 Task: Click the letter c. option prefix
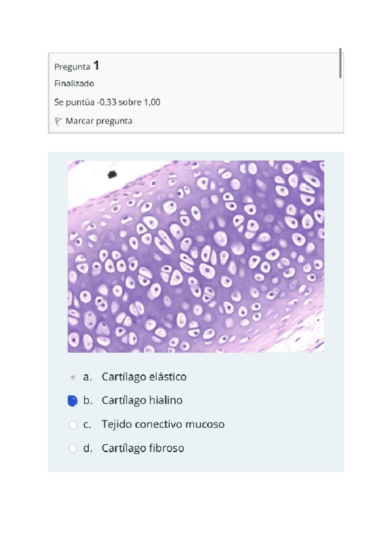pyautogui.click(x=88, y=425)
